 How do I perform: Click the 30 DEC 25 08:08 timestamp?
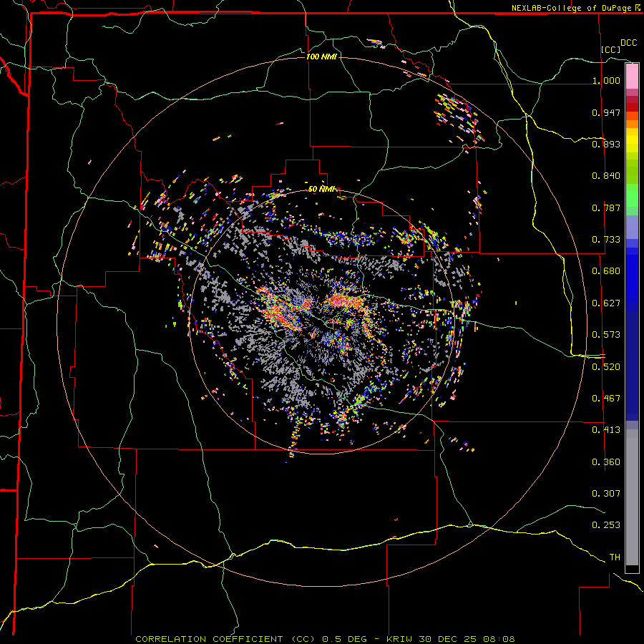coord(467,639)
